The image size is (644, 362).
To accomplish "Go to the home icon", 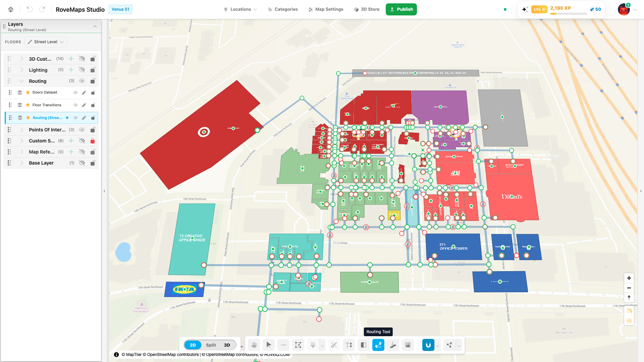I will coord(11,9).
